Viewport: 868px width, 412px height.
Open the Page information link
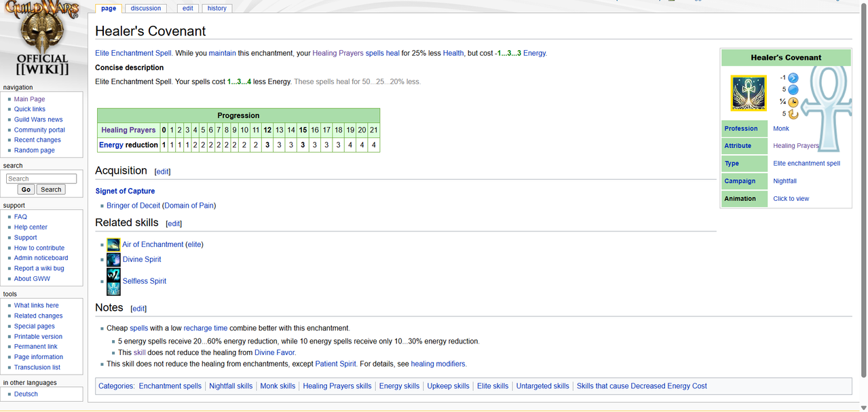point(39,357)
